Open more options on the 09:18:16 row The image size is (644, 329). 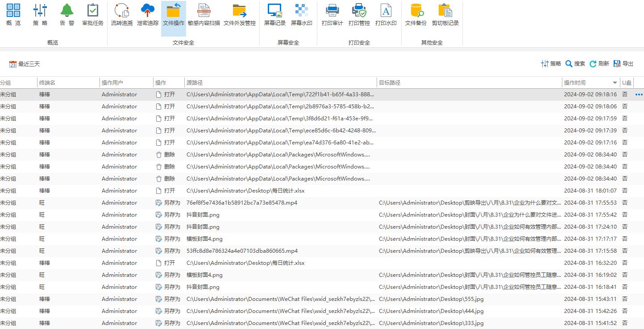pyautogui.click(x=639, y=95)
